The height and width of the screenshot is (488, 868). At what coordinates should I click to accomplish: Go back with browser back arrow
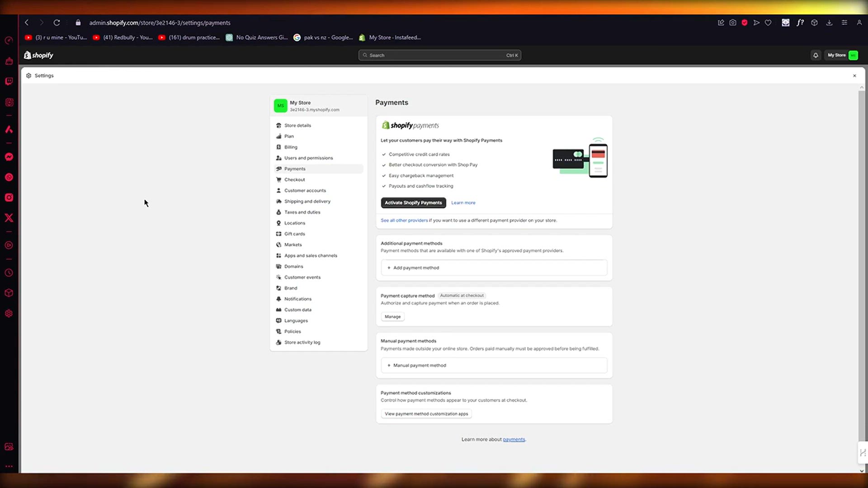point(27,23)
